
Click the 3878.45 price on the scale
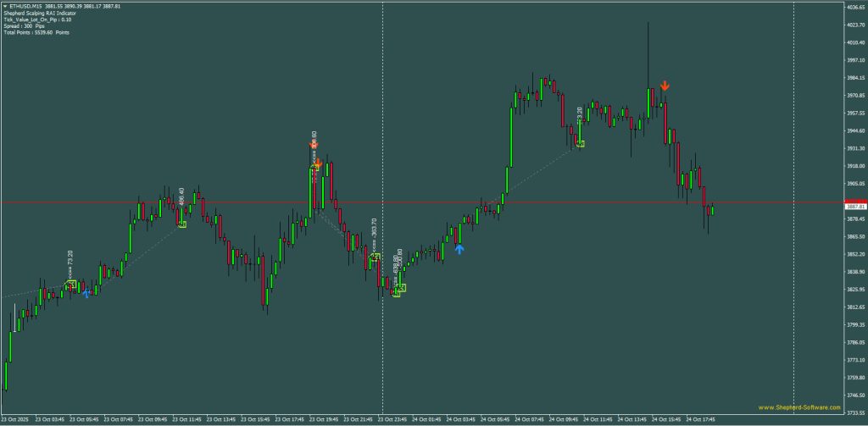click(x=855, y=219)
